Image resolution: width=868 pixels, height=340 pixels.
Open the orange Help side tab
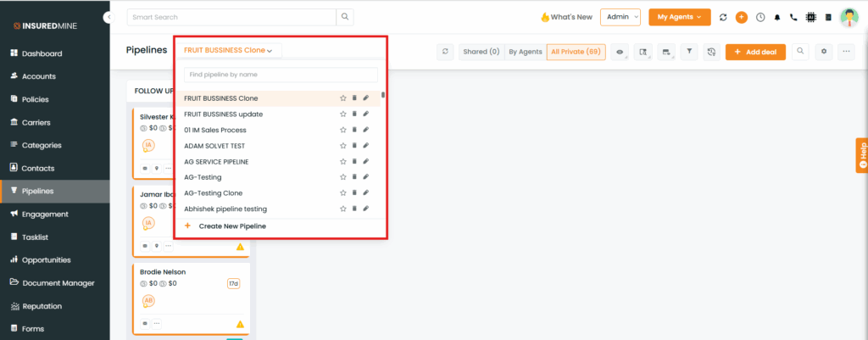pos(862,155)
